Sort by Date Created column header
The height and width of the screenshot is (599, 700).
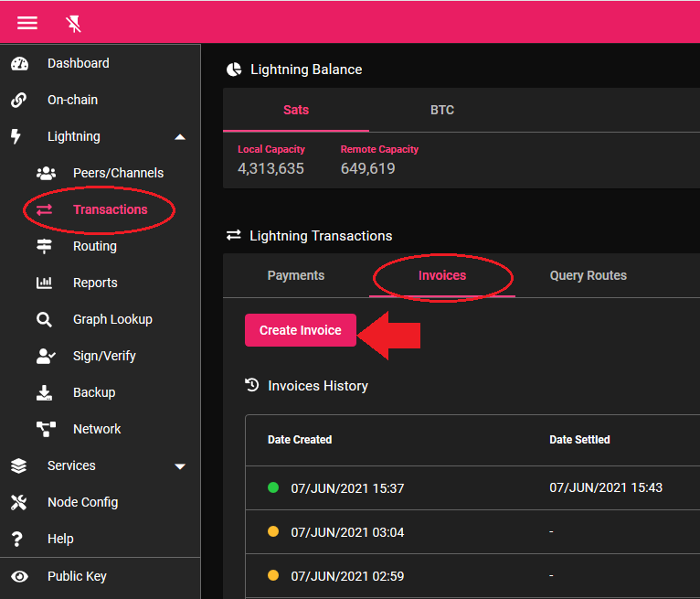(300, 440)
